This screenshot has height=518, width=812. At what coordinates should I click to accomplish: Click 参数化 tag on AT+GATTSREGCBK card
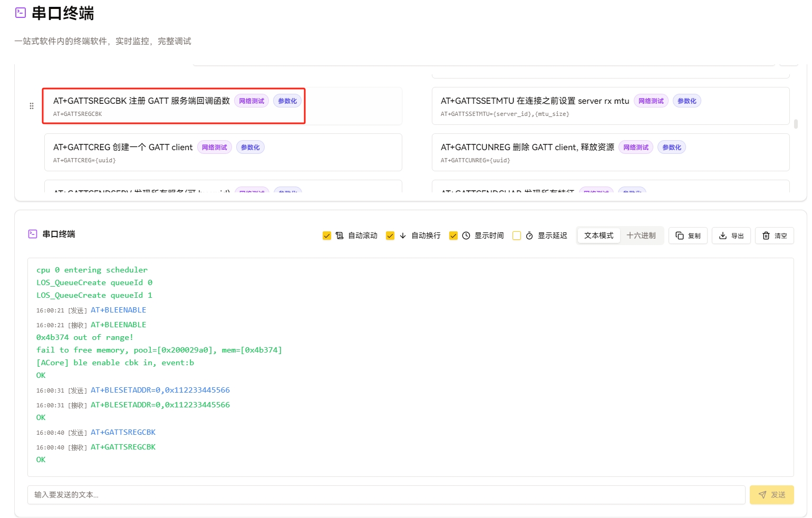coord(287,101)
